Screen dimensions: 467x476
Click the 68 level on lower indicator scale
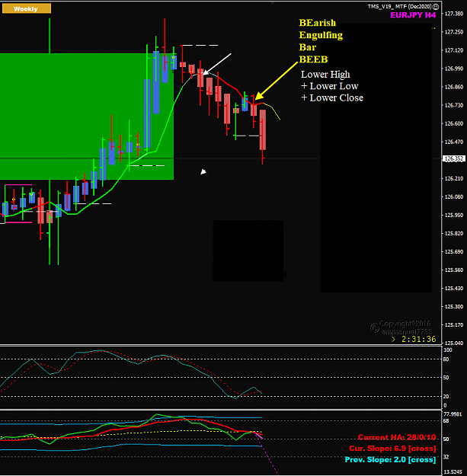coord(446,421)
